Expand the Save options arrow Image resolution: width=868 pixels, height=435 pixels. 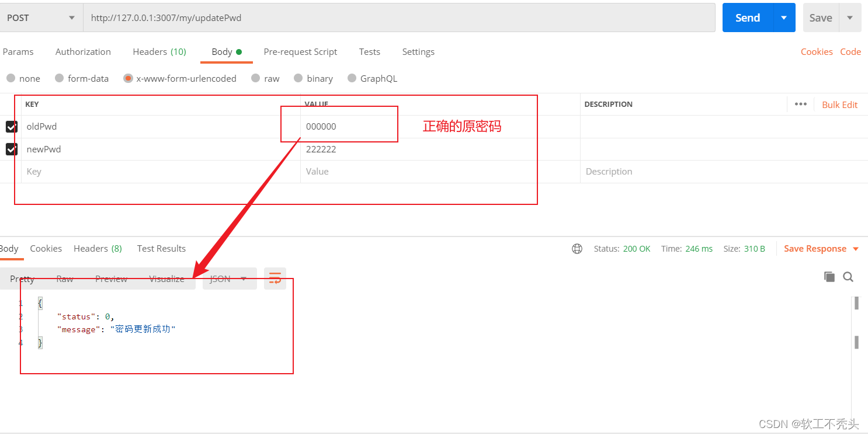coord(850,18)
